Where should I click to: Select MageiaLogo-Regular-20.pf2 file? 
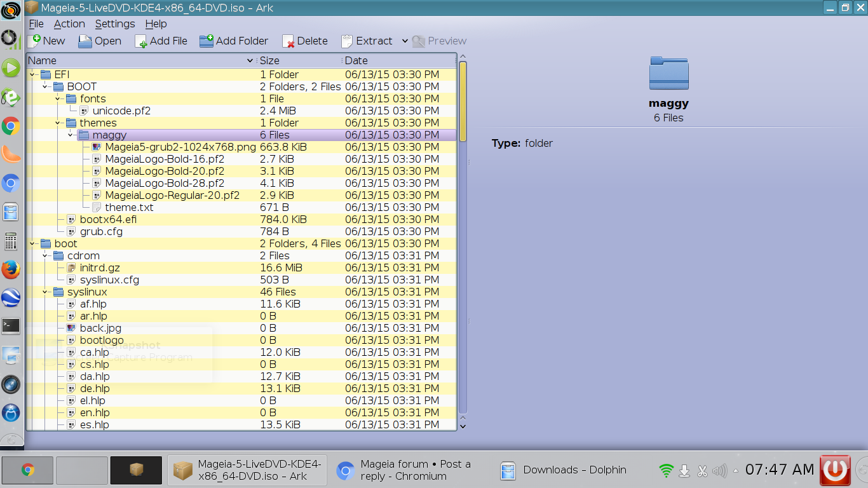172,195
